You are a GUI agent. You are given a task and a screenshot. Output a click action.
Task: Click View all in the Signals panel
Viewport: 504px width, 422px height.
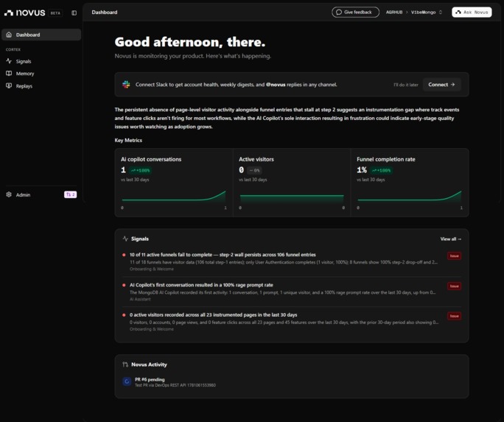tap(451, 239)
